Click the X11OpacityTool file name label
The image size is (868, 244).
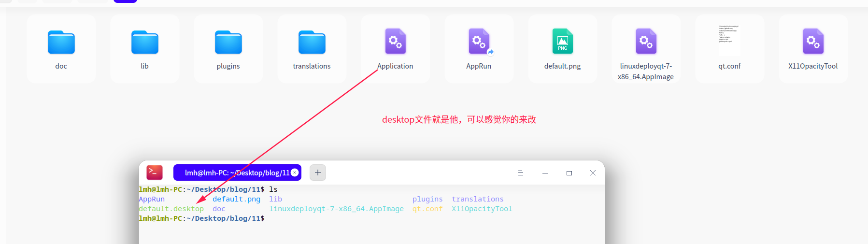click(813, 66)
